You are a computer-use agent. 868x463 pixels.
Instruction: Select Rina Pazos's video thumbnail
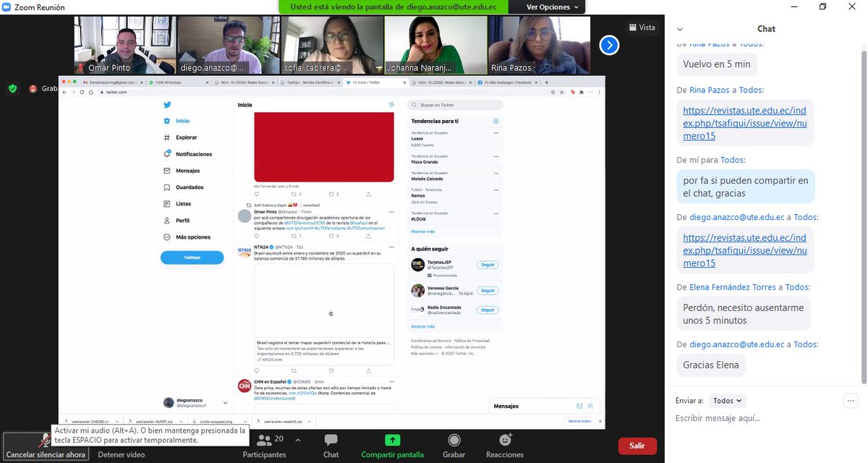539,45
